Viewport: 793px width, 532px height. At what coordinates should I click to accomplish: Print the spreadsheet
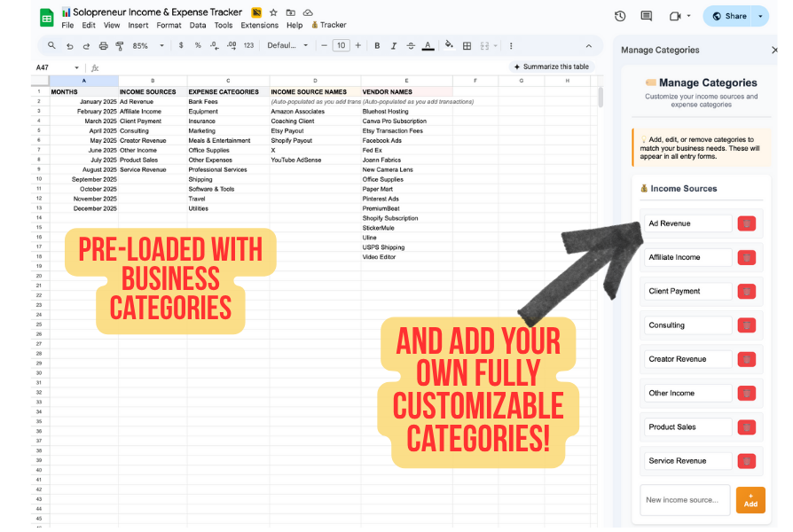[103, 46]
